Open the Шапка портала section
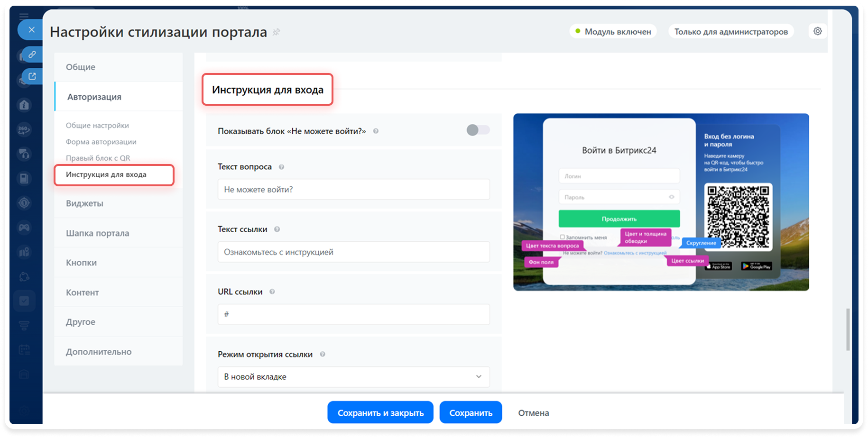 [x=119, y=233]
